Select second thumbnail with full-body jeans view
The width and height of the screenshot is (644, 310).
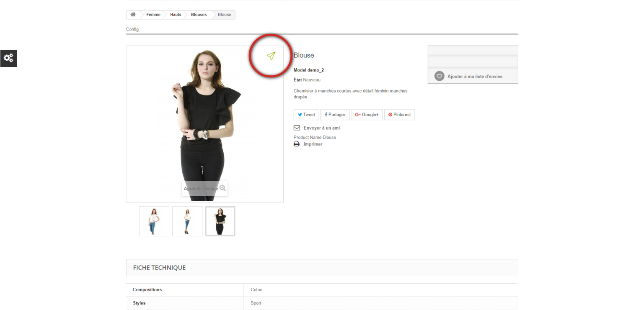(x=187, y=221)
